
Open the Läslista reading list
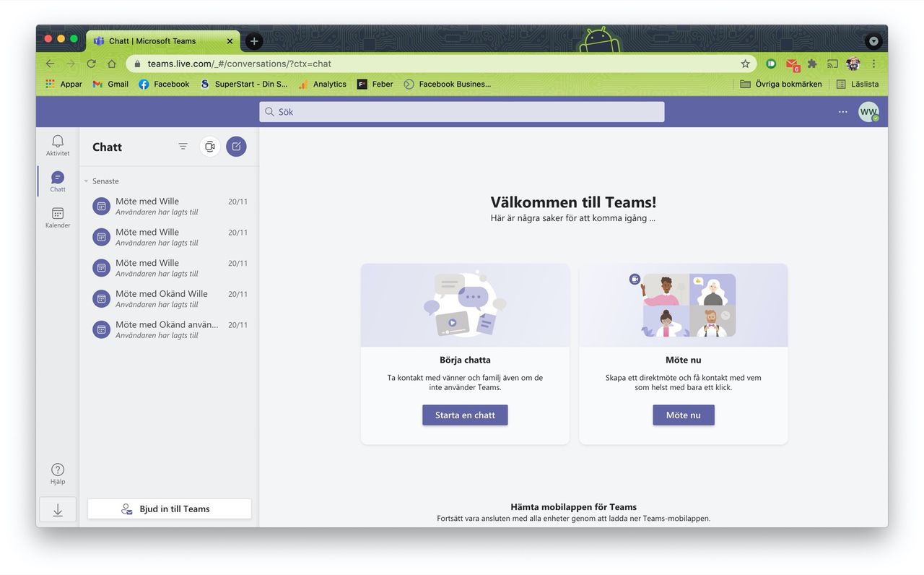coord(857,85)
